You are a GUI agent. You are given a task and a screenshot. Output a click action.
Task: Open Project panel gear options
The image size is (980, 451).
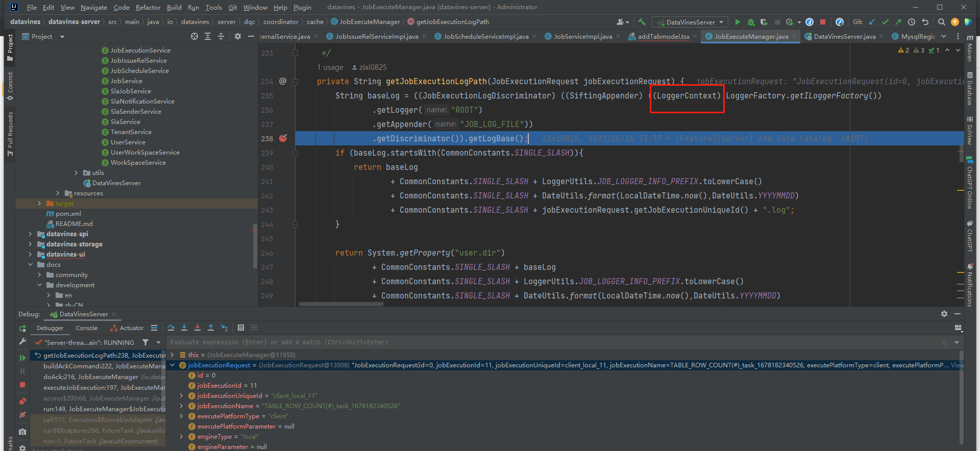click(237, 36)
